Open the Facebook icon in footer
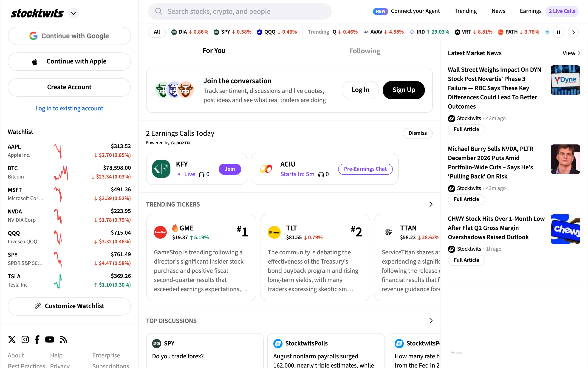This screenshot has height=368, width=588. (37, 339)
